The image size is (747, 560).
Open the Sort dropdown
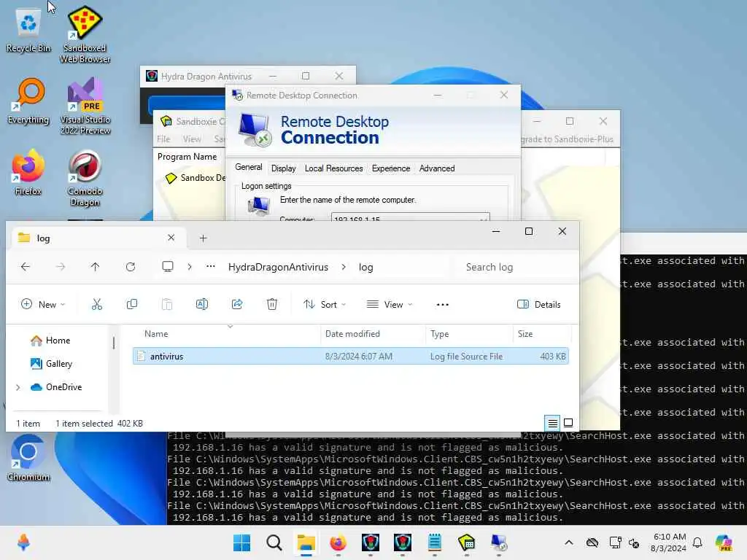tap(325, 304)
